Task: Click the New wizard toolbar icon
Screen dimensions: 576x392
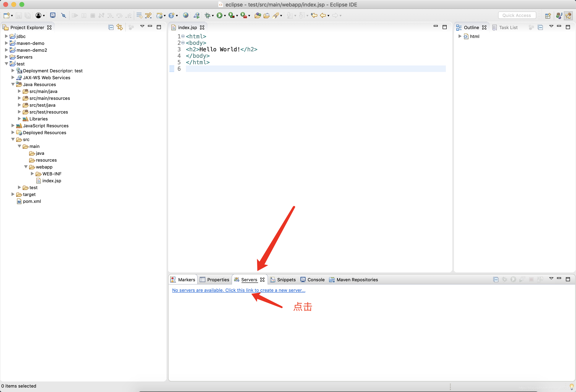Action: click(x=7, y=15)
